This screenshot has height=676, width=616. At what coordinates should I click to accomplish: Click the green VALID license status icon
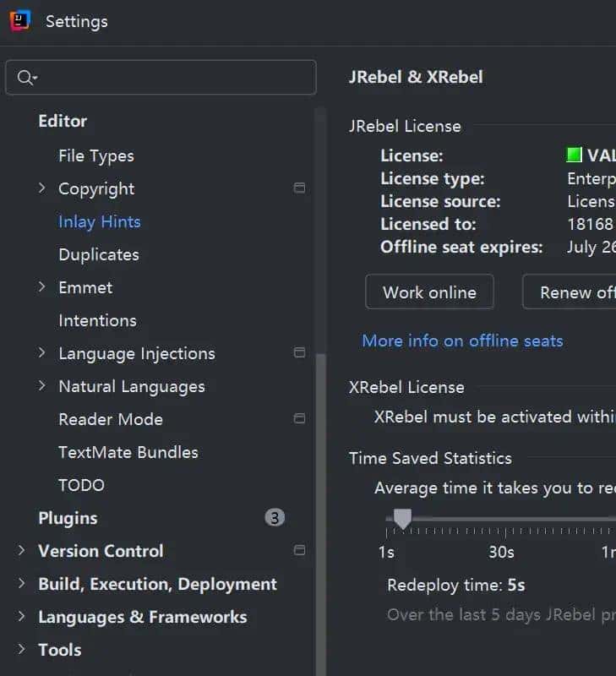tap(575, 155)
